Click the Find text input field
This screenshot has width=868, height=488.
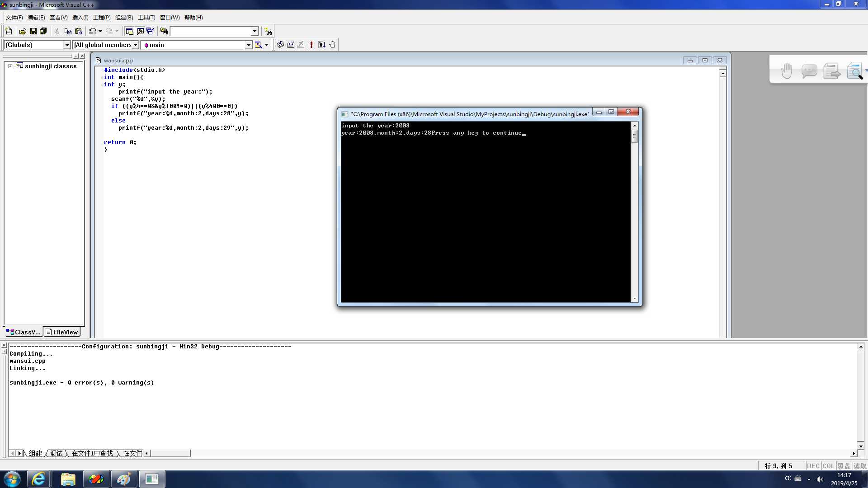210,31
